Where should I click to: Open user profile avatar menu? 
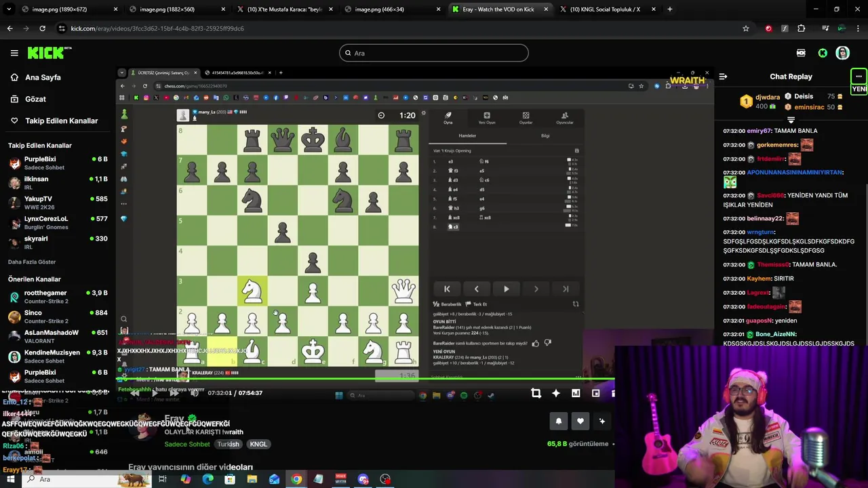click(x=842, y=53)
